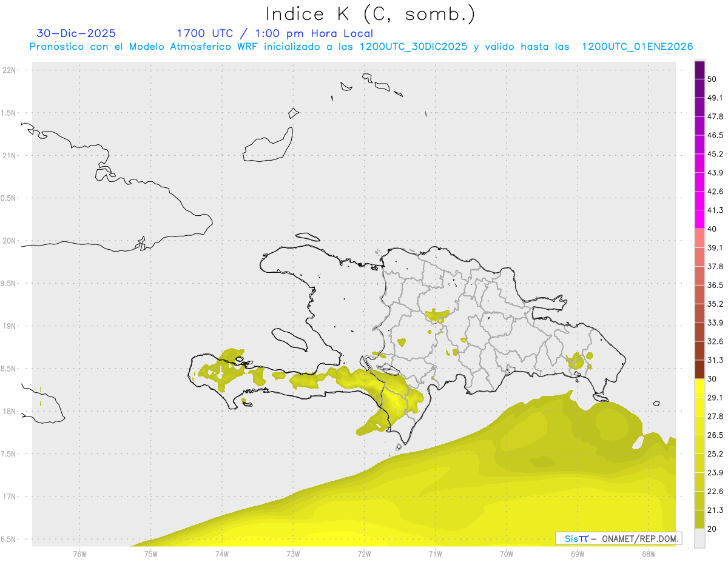Click the longitude axis label "72W"

click(x=364, y=554)
